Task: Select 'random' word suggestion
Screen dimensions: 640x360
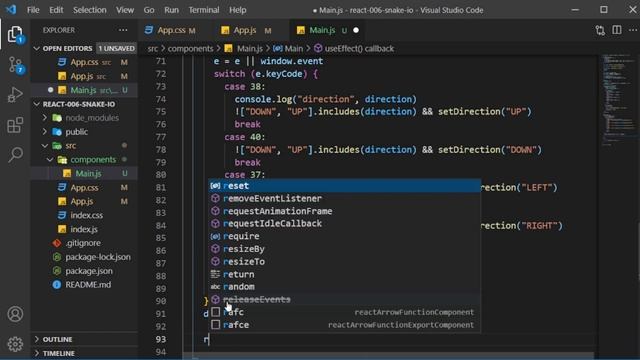Action: pyautogui.click(x=344, y=287)
